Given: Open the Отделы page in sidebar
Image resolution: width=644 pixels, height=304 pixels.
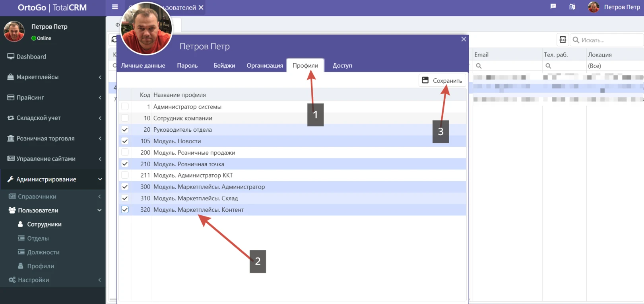Looking at the screenshot, I should [x=38, y=238].
